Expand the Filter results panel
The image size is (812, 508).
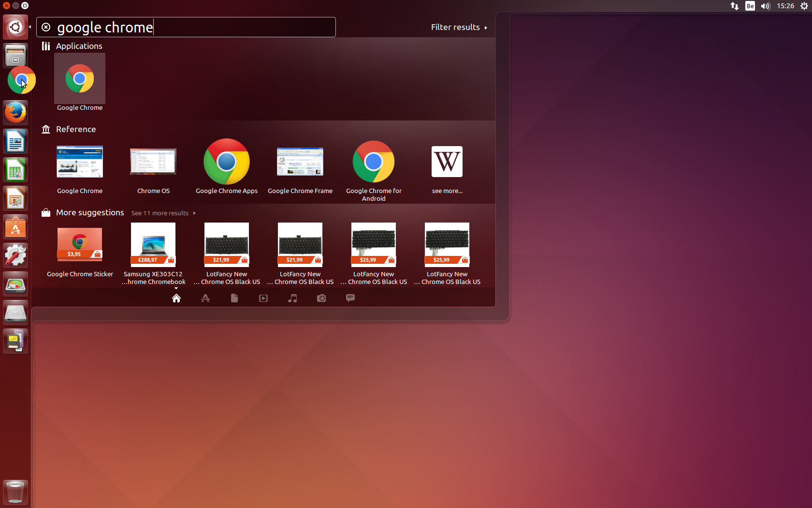click(x=459, y=27)
